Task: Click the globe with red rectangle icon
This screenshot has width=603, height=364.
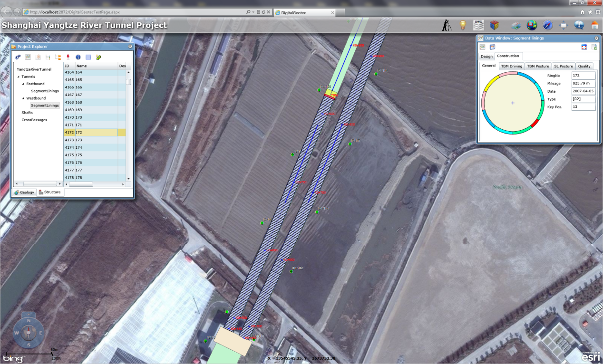Action: [x=532, y=25]
